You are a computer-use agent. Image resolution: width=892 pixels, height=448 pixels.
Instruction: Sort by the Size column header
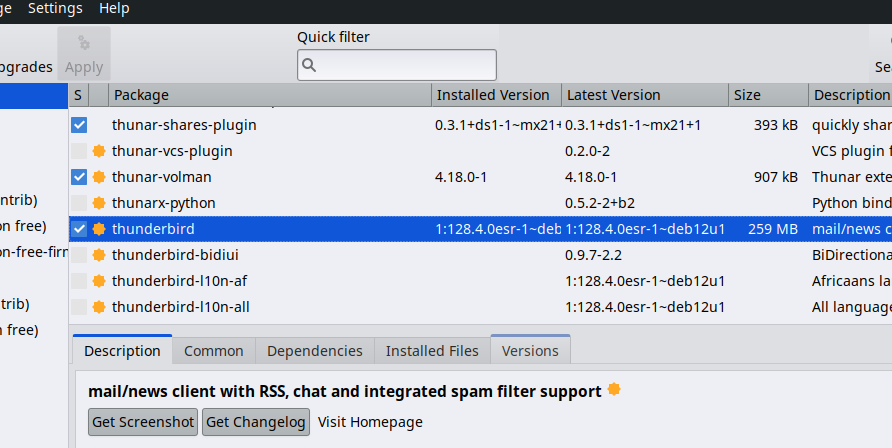pyautogui.click(x=769, y=95)
